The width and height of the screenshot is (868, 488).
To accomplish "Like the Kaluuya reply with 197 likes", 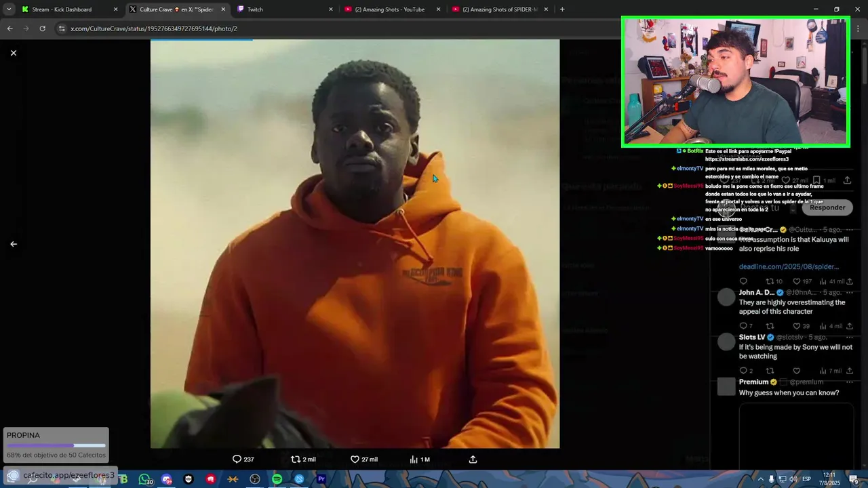I will pos(802,281).
